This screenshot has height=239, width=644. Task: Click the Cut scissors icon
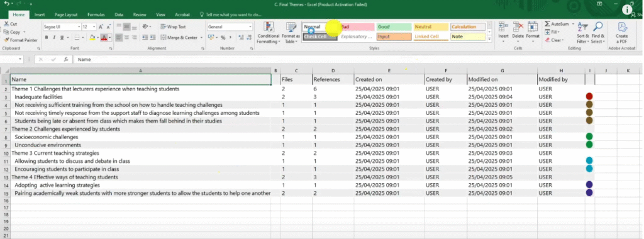click(7, 24)
